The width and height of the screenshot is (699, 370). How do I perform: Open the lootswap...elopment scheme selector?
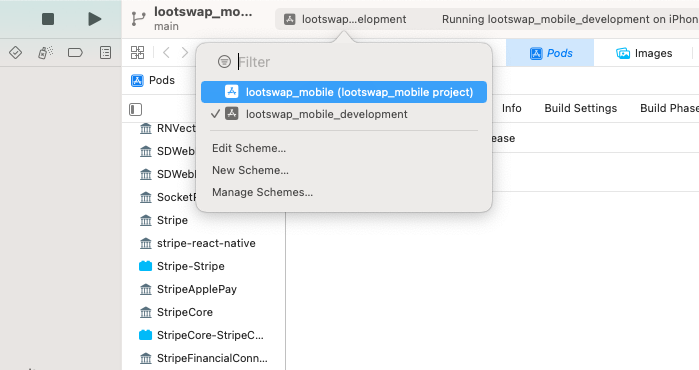pos(346,19)
